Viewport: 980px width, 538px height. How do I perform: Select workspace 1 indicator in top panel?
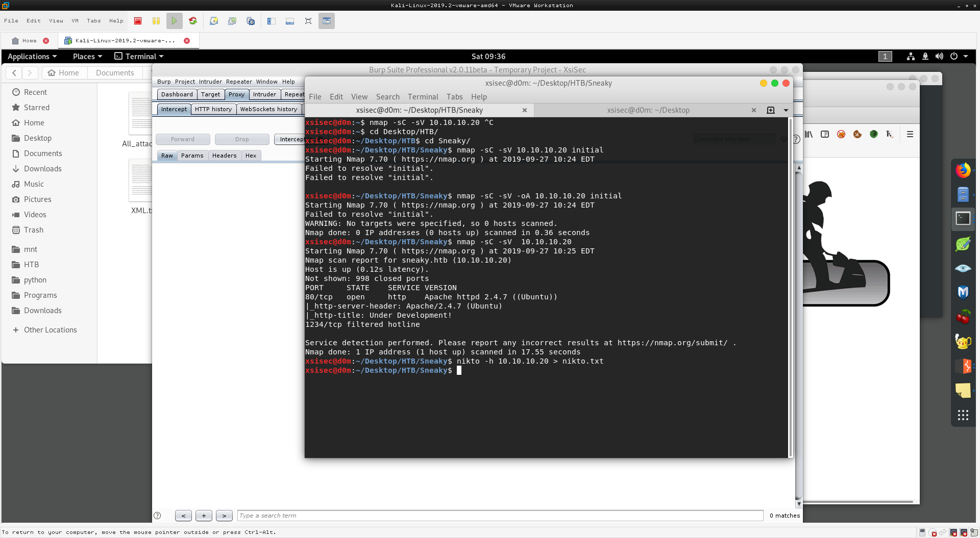pyautogui.click(x=885, y=57)
